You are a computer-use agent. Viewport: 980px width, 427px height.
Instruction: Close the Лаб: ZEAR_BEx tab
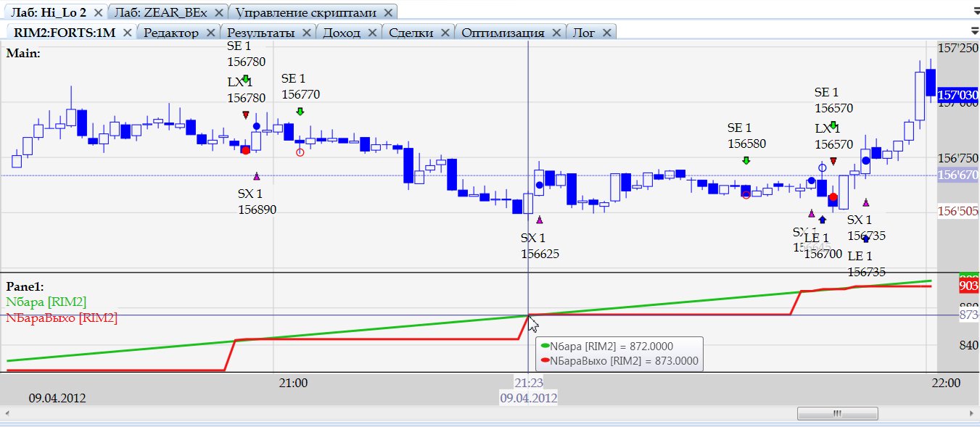coord(220,13)
